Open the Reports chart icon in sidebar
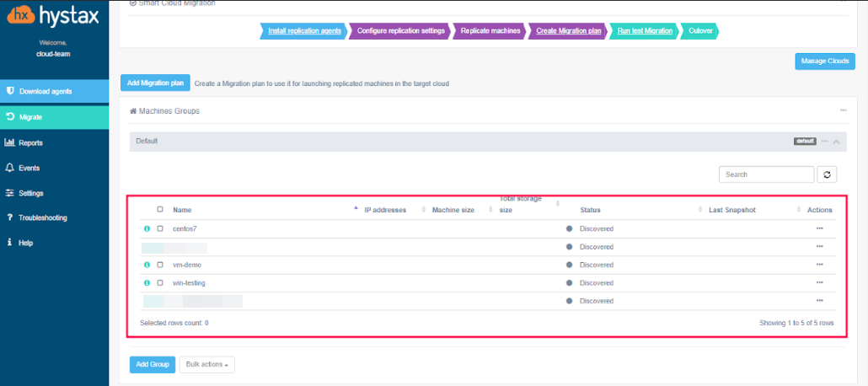Image resolution: width=868 pixels, height=386 pixels. pos(10,142)
